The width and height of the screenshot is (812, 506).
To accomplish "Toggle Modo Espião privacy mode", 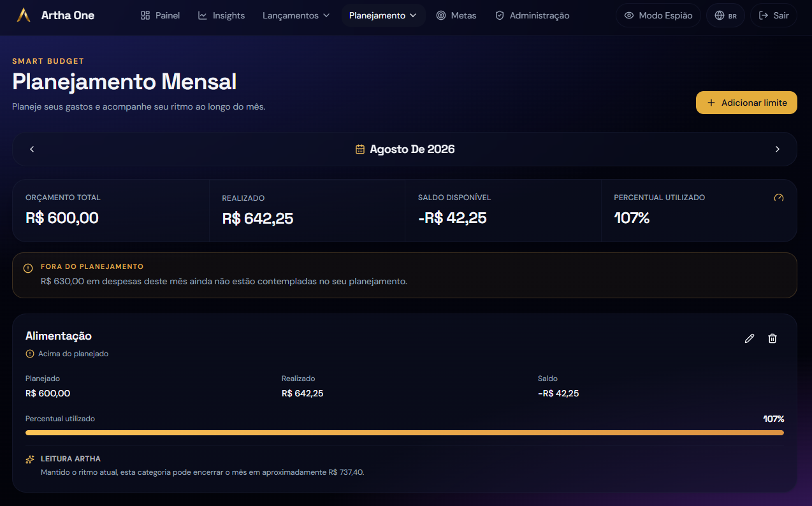I will pyautogui.click(x=658, y=15).
